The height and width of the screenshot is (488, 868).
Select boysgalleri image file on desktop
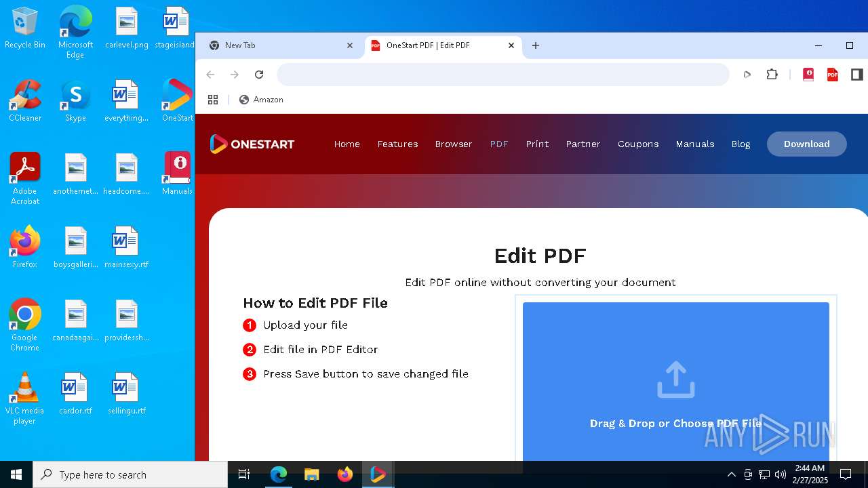(x=75, y=247)
